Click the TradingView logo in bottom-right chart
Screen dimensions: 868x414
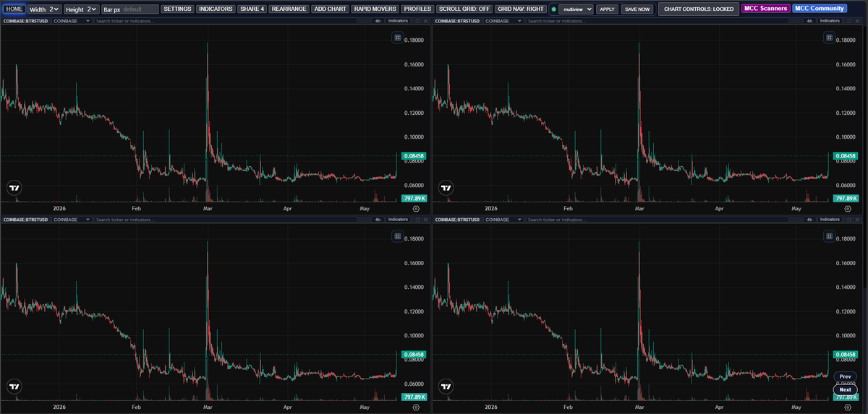pos(447,386)
